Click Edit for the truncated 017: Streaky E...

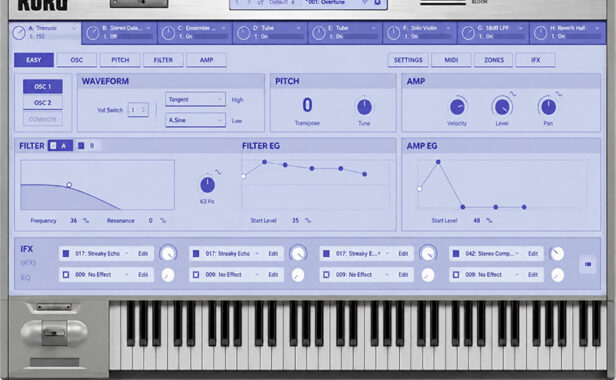coord(403,254)
